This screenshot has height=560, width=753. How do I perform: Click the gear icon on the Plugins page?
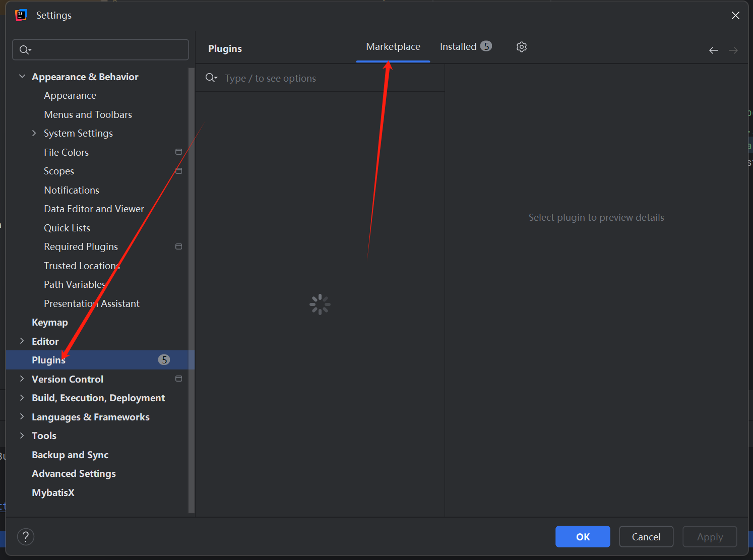[x=522, y=46]
